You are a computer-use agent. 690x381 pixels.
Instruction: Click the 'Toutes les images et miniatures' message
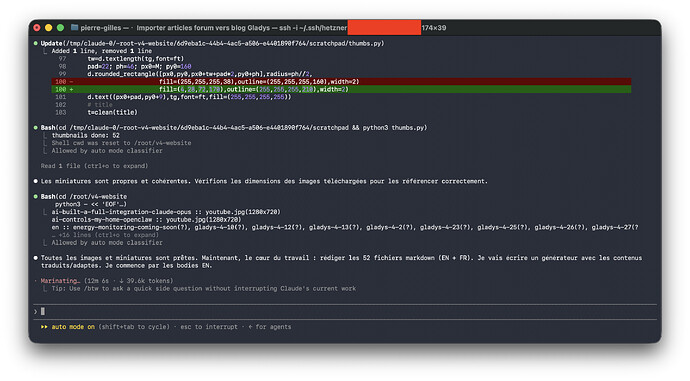341,262
